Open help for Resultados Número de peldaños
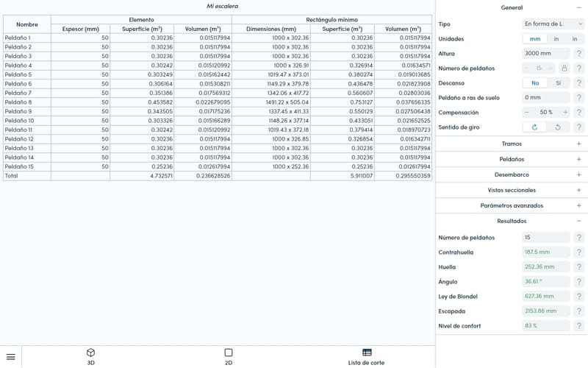The width and height of the screenshot is (588, 368). (579, 237)
